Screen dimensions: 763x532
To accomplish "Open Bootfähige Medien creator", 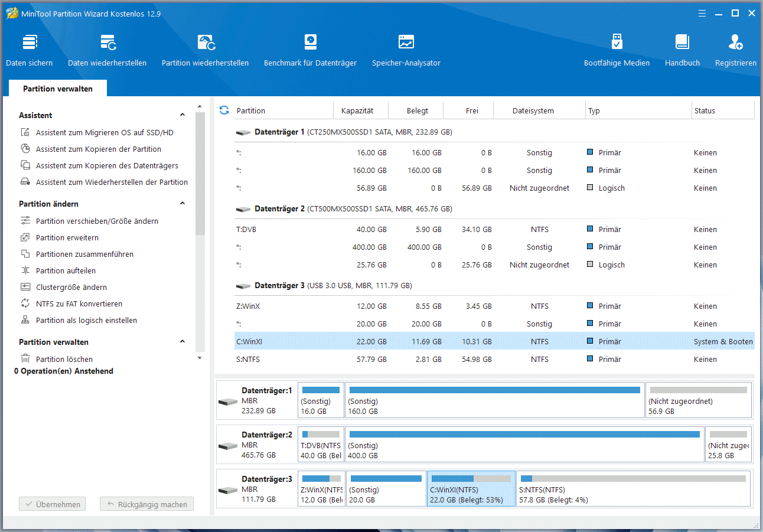I will coord(617,51).
